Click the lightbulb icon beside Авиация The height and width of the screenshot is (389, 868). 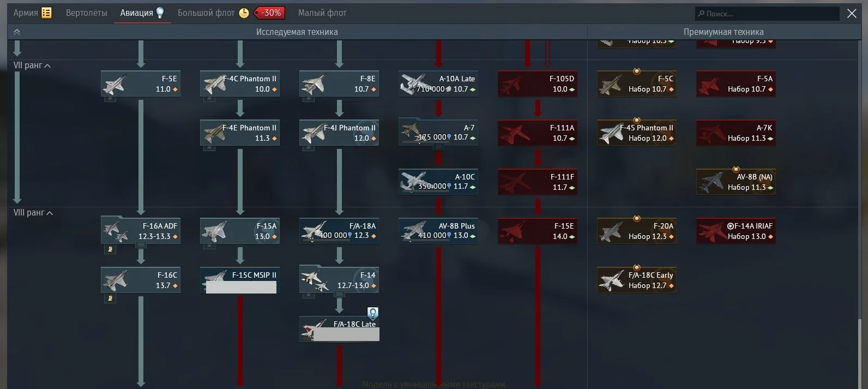(160, 13)
